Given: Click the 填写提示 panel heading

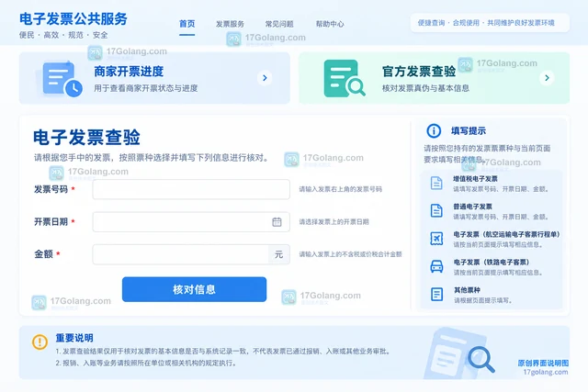Looking at the screenshot, I should click(469, 130).
